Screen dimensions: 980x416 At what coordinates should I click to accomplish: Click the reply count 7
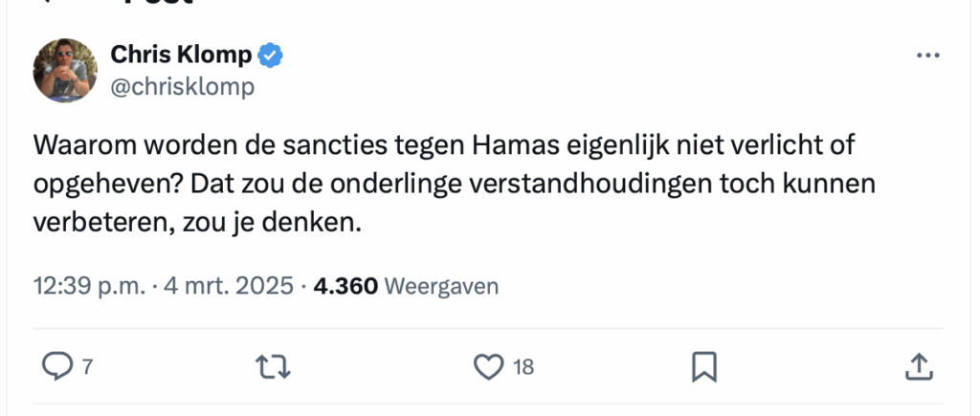click(87, 366)
